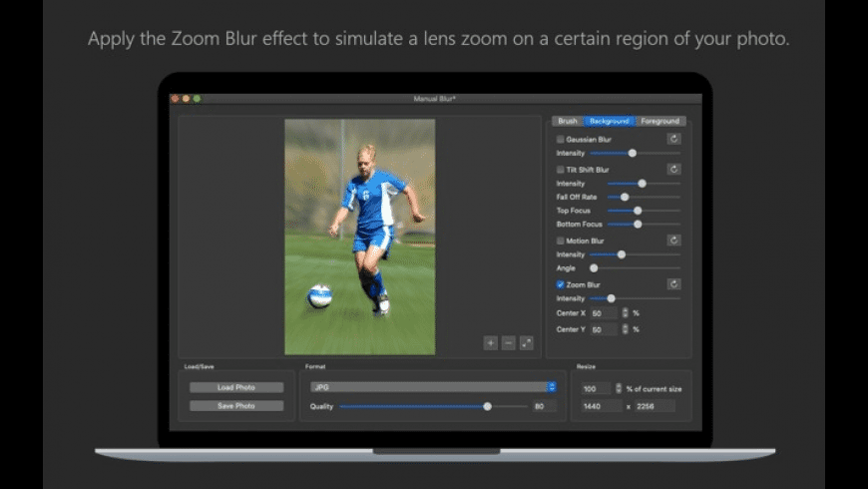Click the Center Y stepper arrows

coord(625,329)
